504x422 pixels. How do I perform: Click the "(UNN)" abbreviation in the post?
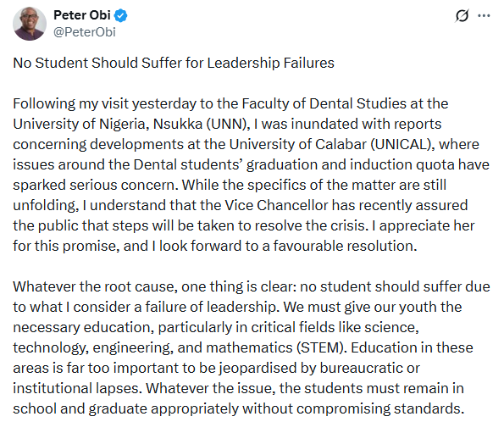click(228, 125)
